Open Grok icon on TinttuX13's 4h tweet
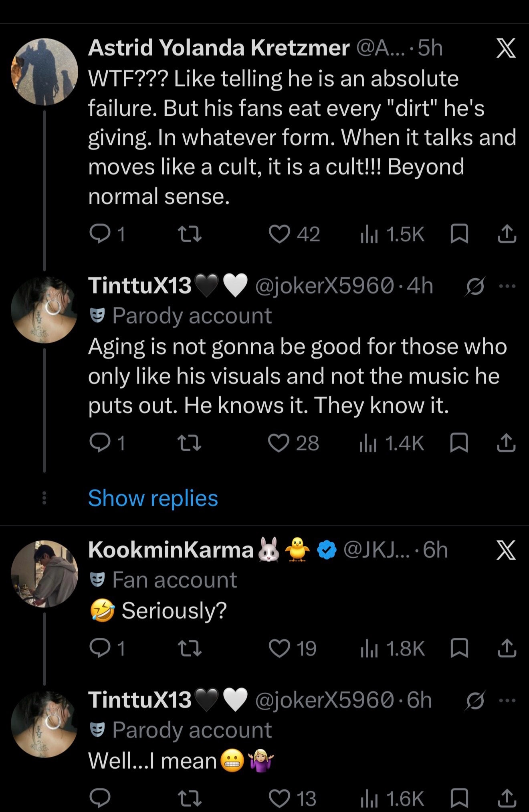The width and height of the screenshot is (529, 812). 475,287
